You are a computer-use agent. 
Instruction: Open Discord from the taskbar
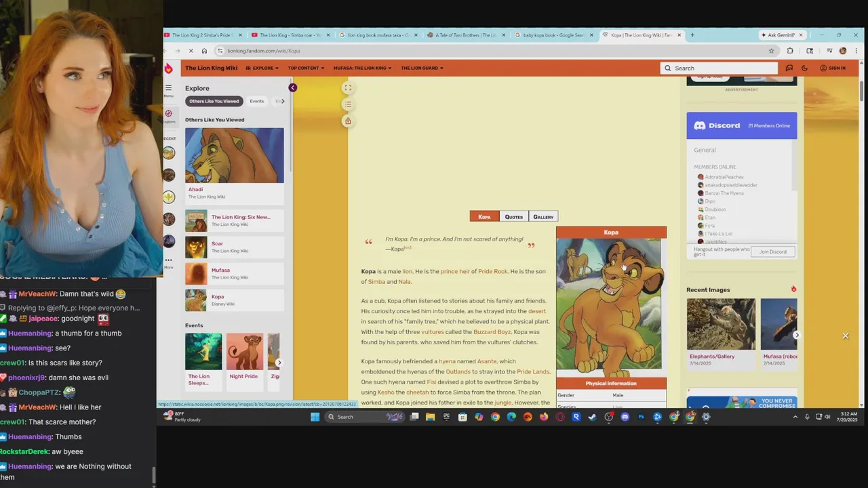(625, 417)
